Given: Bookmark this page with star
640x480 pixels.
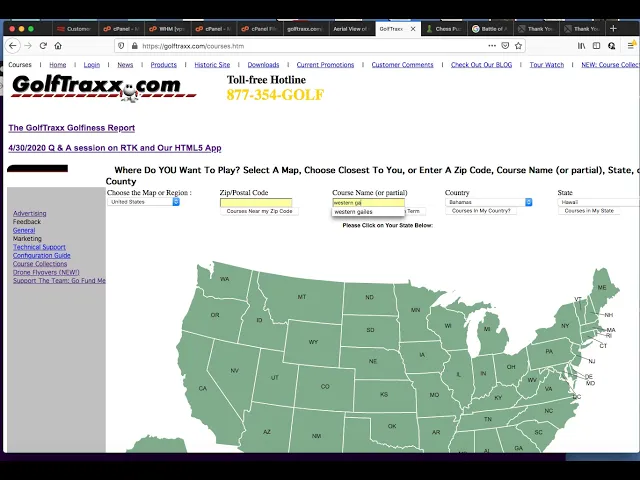Looking at the screenshot, I should point(518,46).
